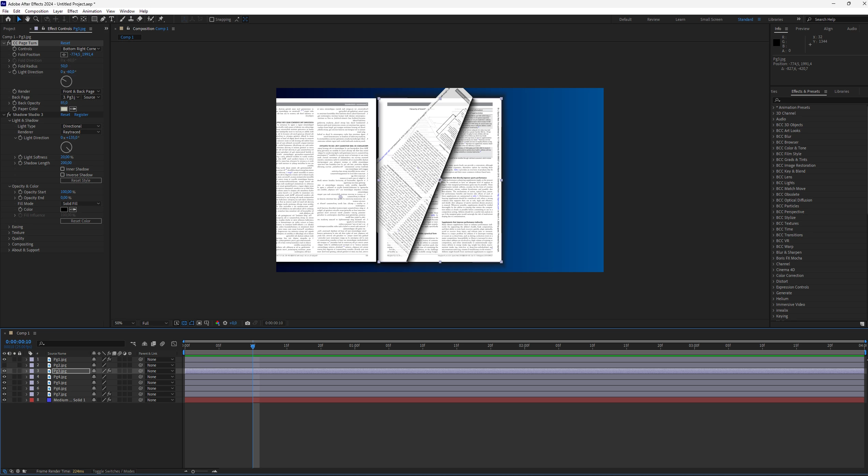
Task: Open the Composition menu
Action: click(x=36, y=11)
